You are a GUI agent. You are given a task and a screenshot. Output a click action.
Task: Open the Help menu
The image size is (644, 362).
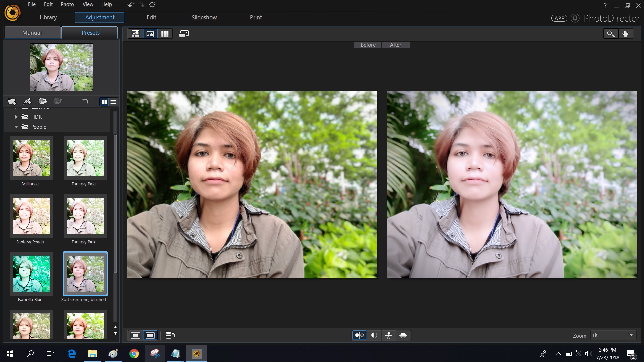(x=107, y=4)
